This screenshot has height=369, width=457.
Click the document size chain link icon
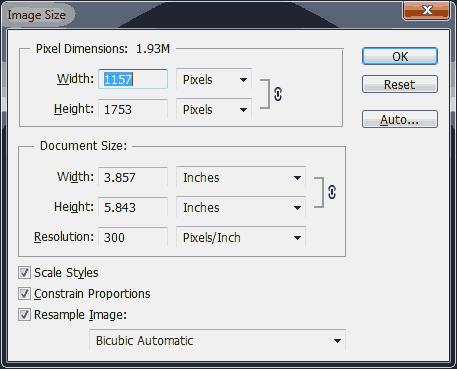(332, 192)
